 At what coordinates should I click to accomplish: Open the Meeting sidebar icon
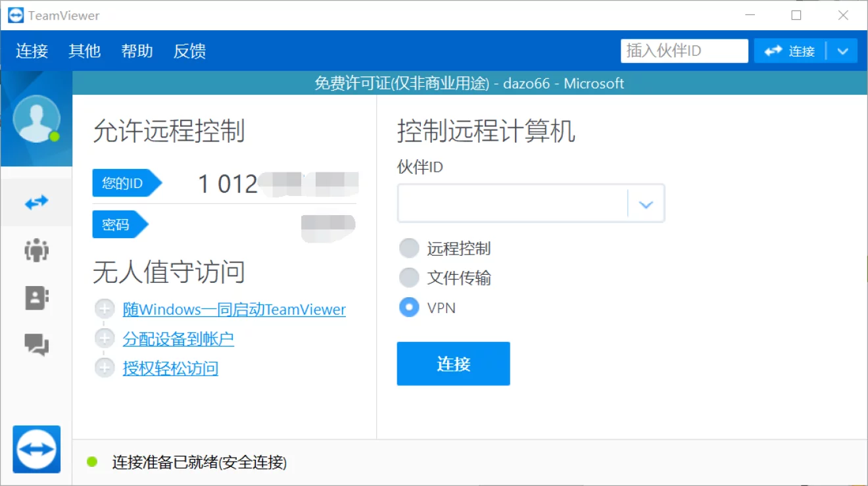click(36, 251)
